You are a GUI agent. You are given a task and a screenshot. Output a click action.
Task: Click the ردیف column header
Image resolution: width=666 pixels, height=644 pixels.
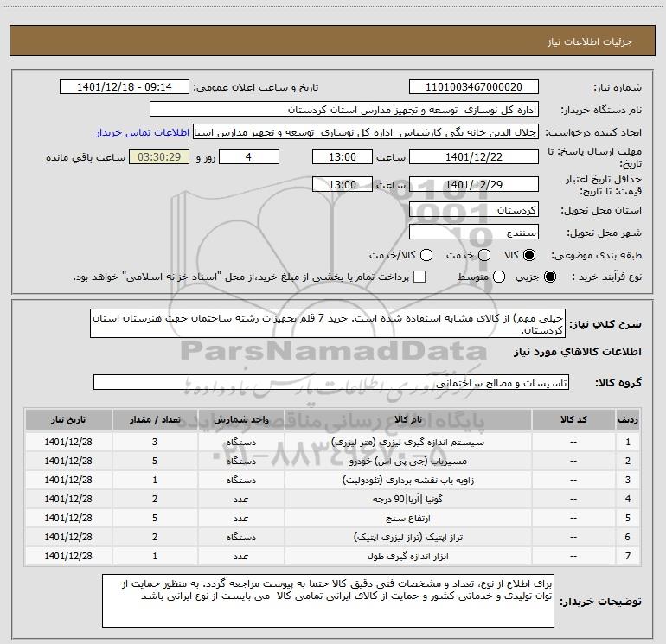coord(628,420)
